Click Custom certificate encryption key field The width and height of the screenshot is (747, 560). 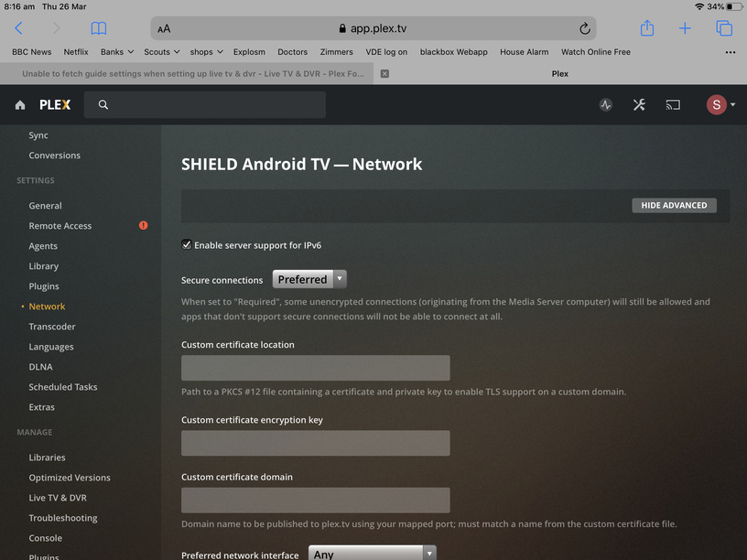point(316,443)
